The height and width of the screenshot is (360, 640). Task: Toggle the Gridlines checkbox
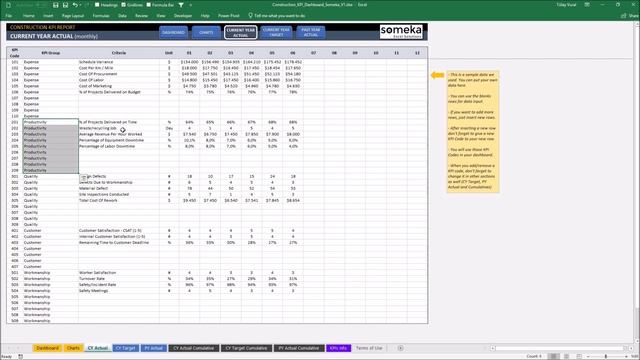[124, 5]
